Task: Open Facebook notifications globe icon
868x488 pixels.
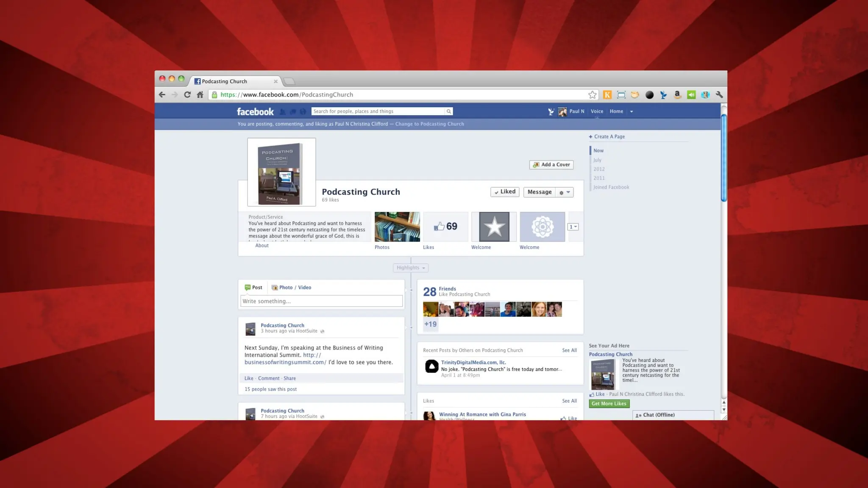Action: click(303, 112)
